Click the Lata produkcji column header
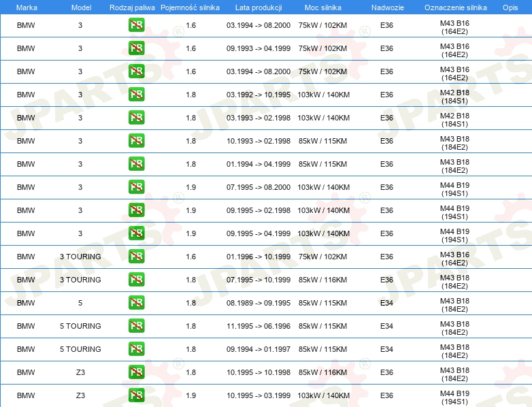The height and width of the screenshot is (407, 532). pos(259,7)
